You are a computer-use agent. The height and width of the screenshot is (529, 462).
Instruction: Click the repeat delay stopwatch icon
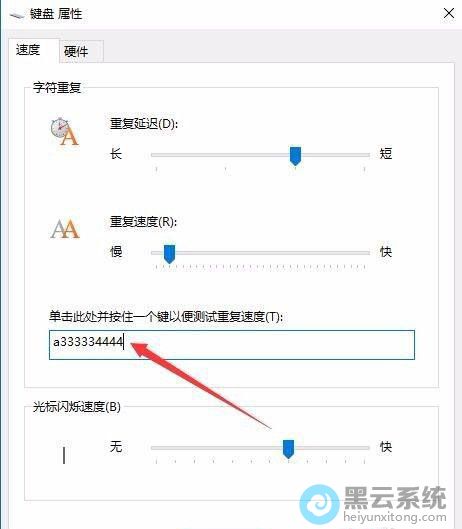click(x=64, y=132)
